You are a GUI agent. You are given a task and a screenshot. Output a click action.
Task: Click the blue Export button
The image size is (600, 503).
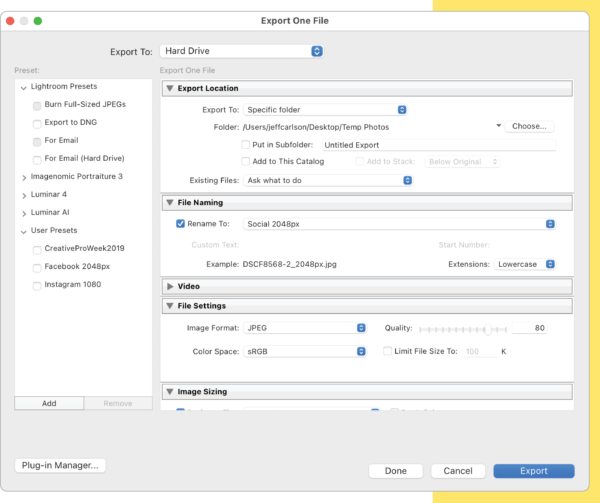pos(534,471)
